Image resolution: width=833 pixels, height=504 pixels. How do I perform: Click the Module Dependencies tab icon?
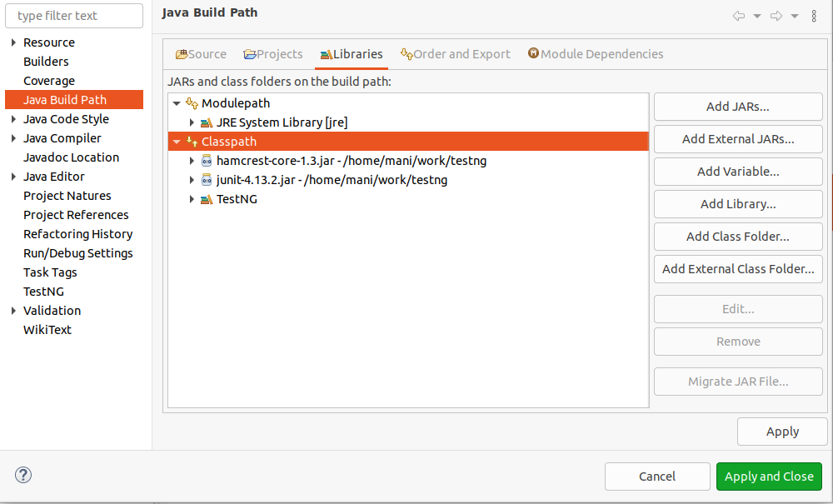click(533, 53)
